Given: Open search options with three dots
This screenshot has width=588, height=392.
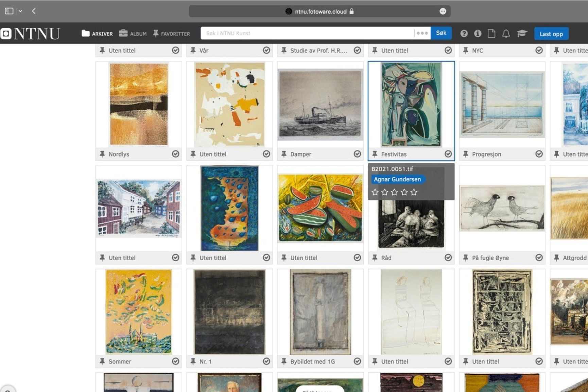Looking at the screenshot, I should click(422, 33).
